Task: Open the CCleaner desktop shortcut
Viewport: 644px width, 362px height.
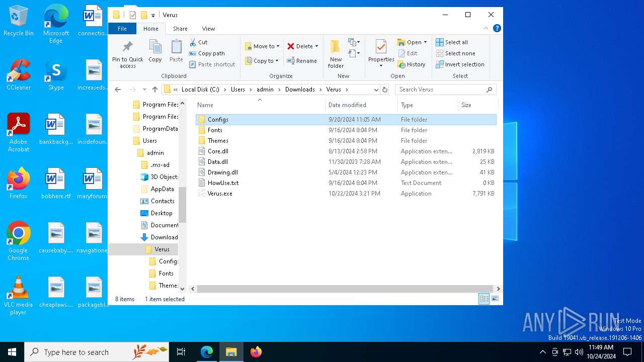Action: 19,74
